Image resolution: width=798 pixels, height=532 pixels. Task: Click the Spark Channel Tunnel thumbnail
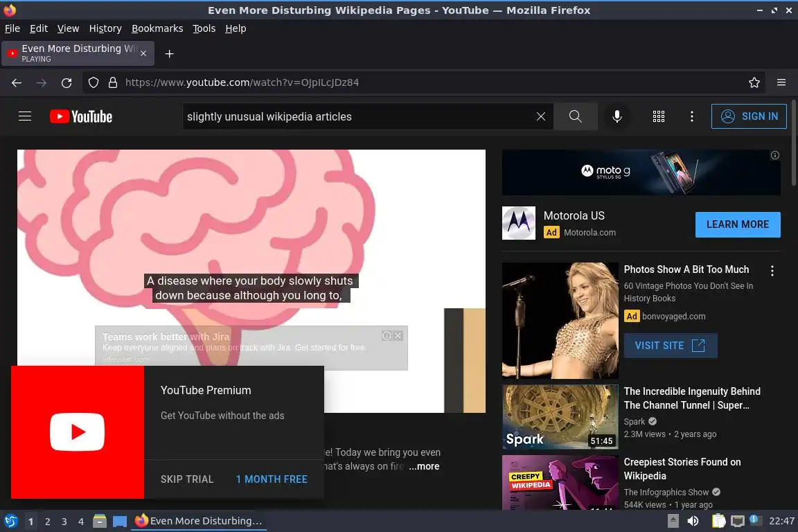560,417
